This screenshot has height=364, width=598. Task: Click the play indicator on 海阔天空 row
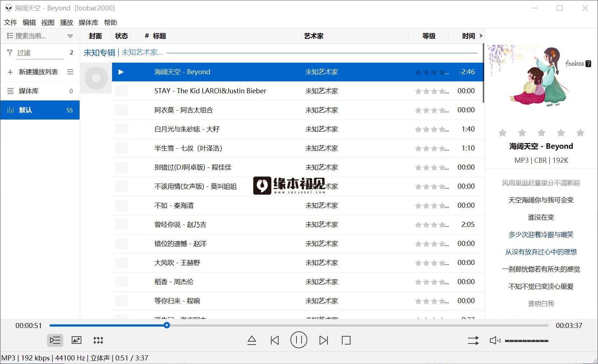coord(121,72)
